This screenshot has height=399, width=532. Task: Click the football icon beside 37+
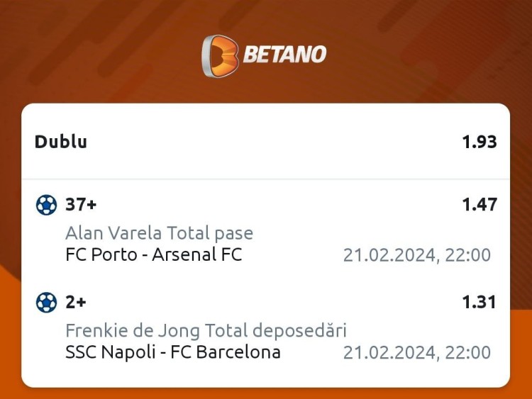click(47, 205)
